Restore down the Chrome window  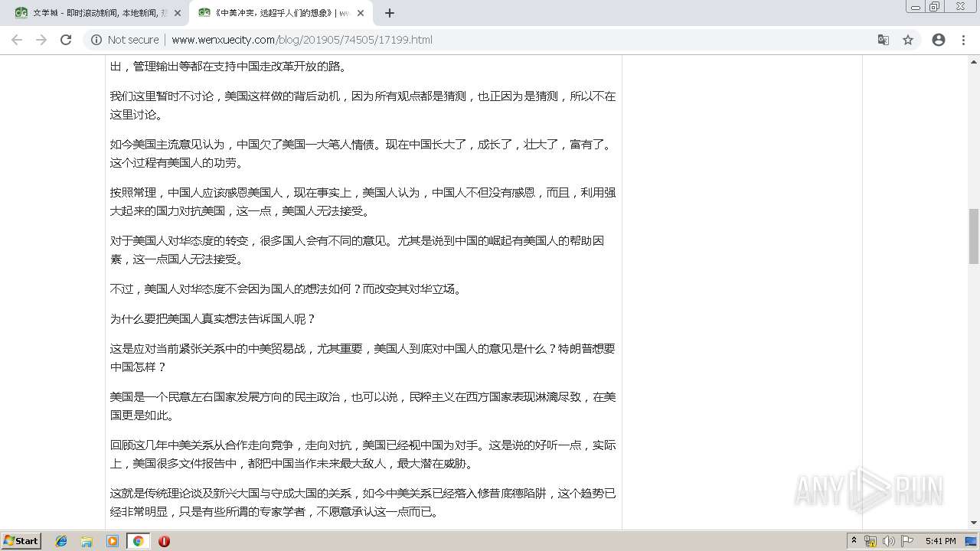(935, 7)
